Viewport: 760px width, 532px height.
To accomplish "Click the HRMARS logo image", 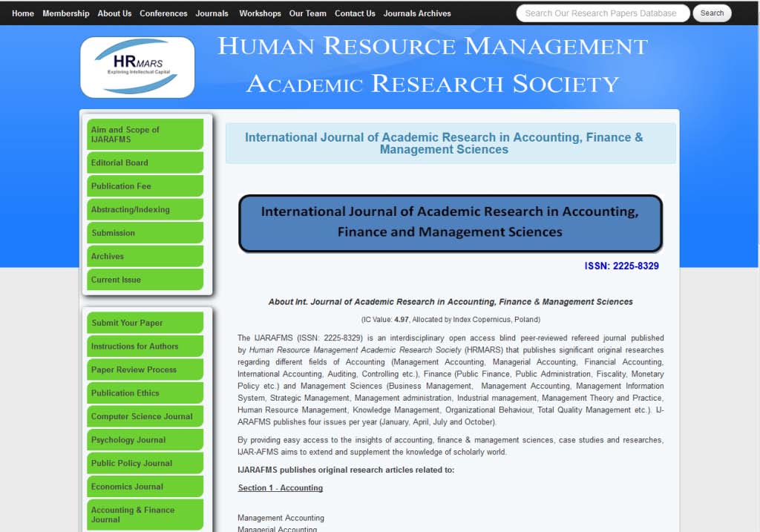I will pos(137,68).
